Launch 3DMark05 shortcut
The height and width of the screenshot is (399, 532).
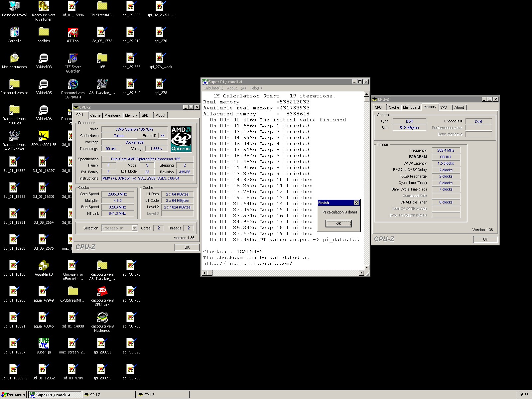44,87
